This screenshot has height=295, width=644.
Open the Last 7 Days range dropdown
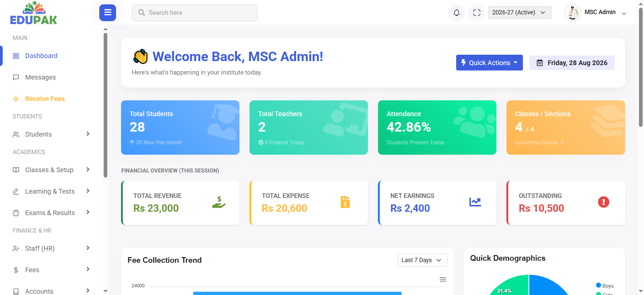tap(422, 260)
